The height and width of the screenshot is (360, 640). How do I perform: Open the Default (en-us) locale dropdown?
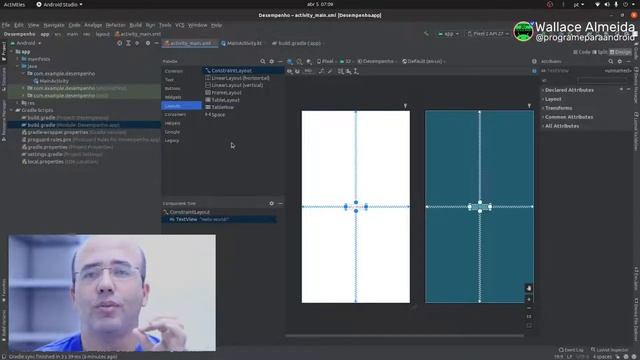424,61
